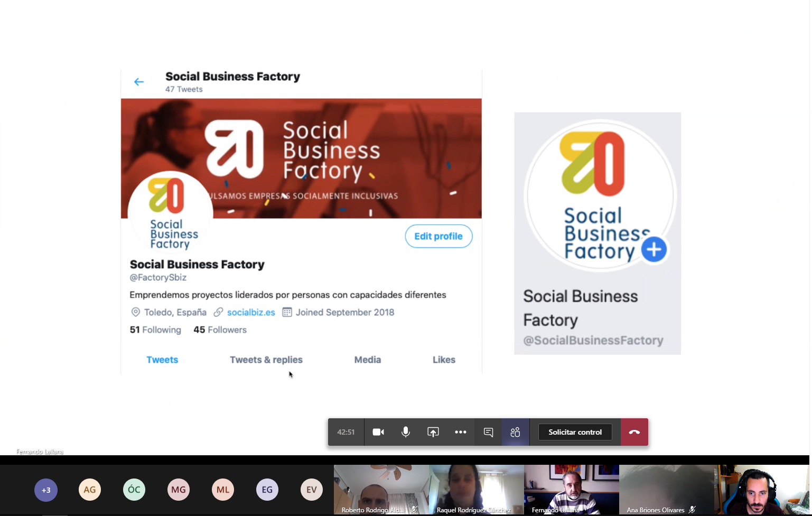This screenshot has height=516, width=812.
Task: Toggle the camera in the meeting toolbar
Action: pyautogui.click(x=378, y=432)
